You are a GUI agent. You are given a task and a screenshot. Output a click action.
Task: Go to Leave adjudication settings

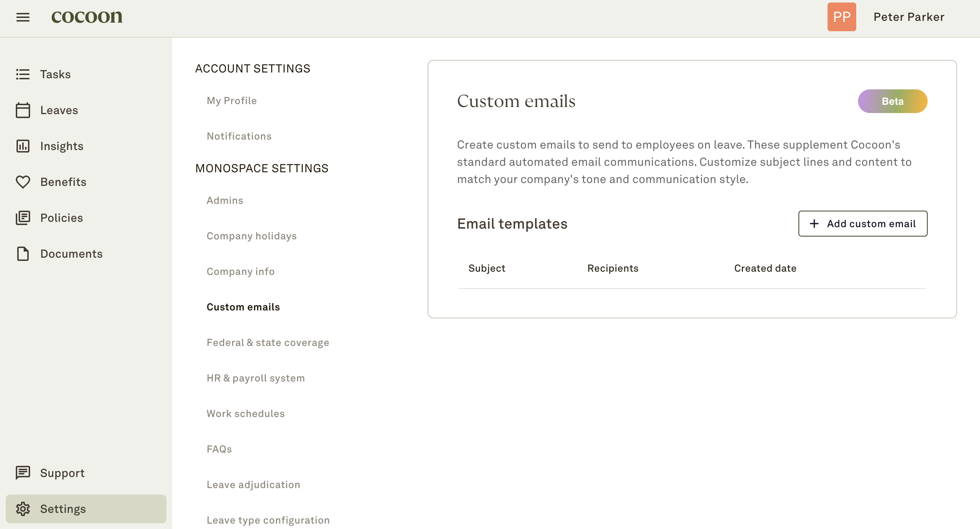[x=253, y=484]
